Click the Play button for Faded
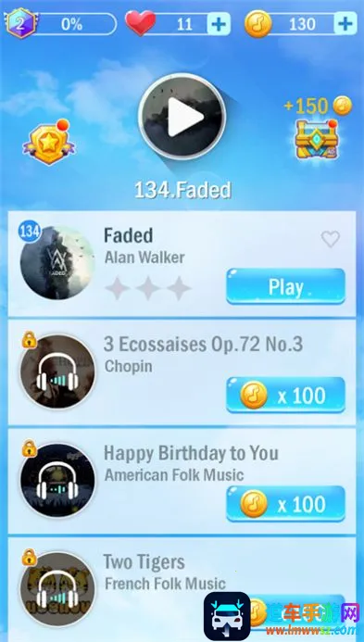Image resolution: width=364 pixels, height=642 pixels. (x=286, y=286)
